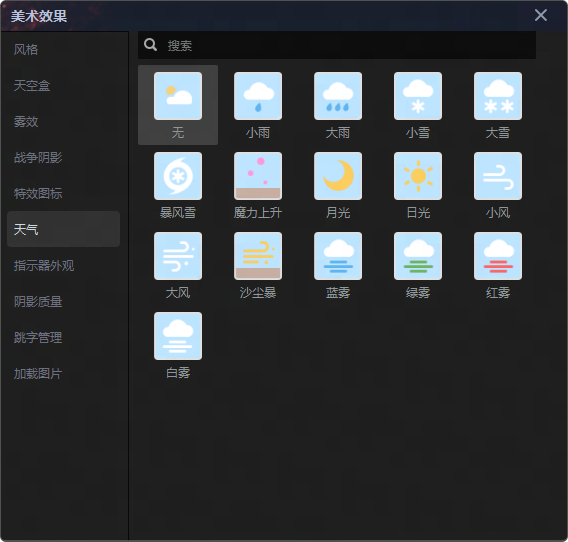Viewport: 568px width, 542px height.
Task: Choose the 大雨 heavy rain icon
Action: 338,96
